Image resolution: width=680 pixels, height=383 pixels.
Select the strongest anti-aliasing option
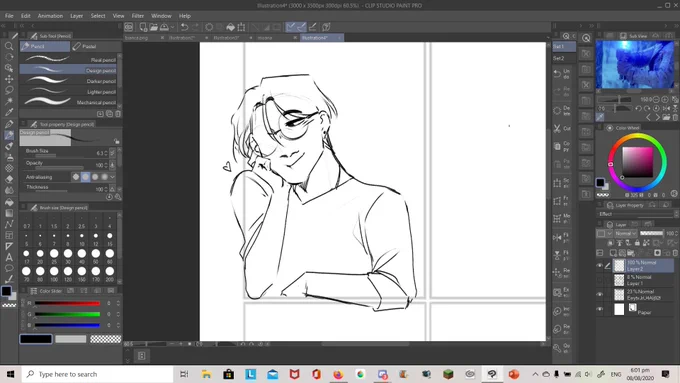[105, 177]
